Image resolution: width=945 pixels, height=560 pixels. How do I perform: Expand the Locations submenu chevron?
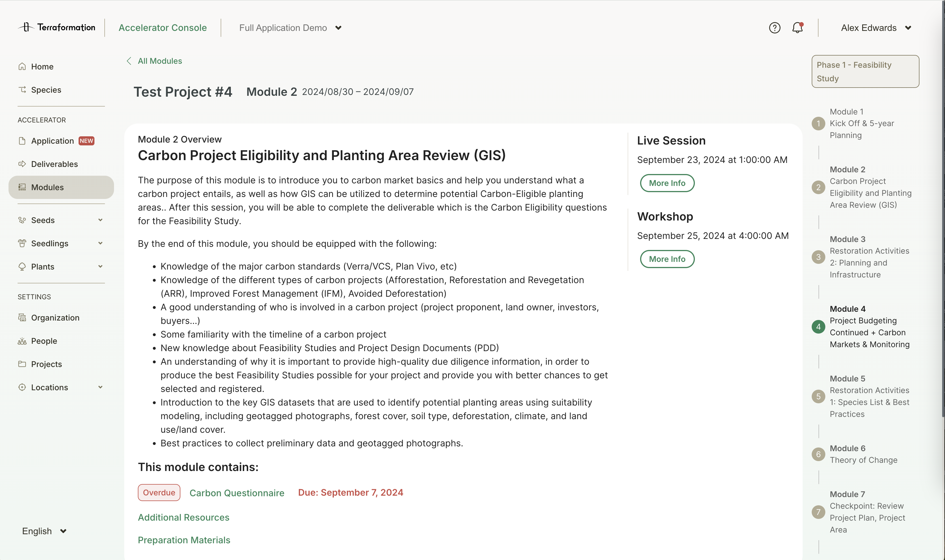(x=100, y=387)
